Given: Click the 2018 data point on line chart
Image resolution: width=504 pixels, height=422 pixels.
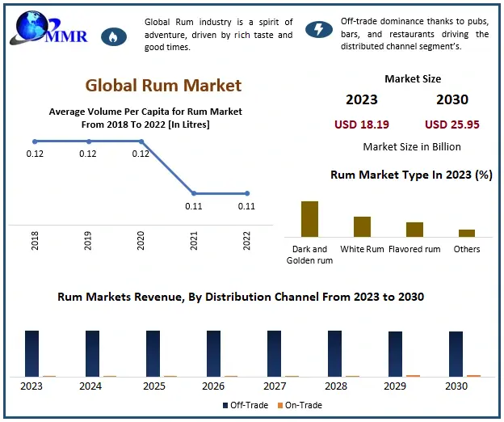Looking at the screenshot, I should [x=34, y=141].
